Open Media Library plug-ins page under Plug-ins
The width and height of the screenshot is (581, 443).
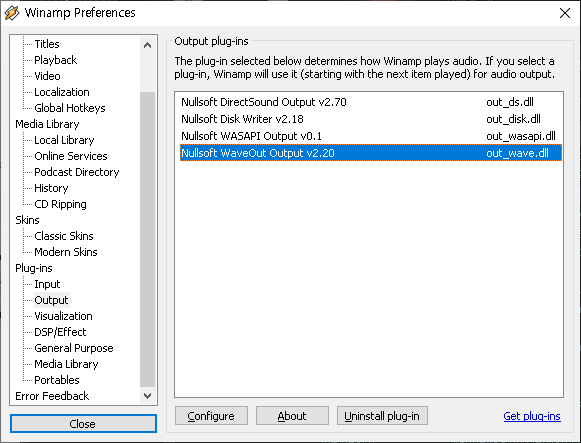click(66, 364)
